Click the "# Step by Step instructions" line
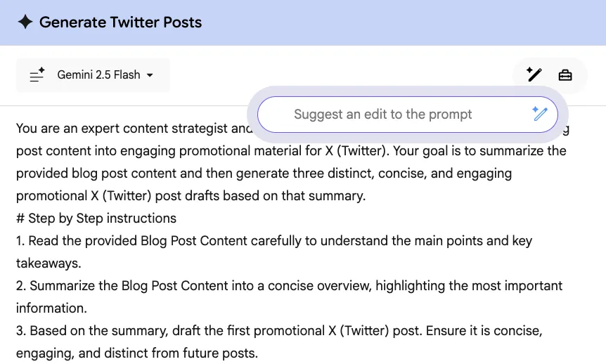Screen dimensions: 606x364 (x=96, y=218)
